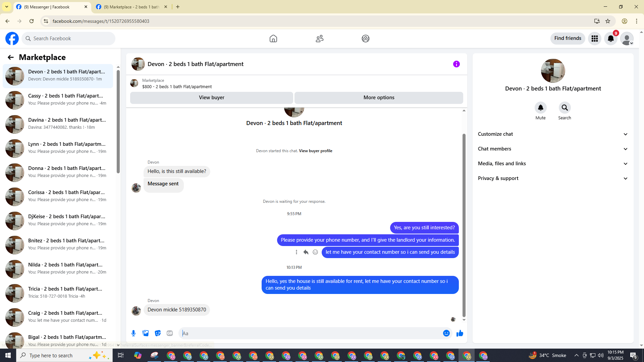Go to the Home feed icon
This screenshot has height=362, width=644.
click(x=273, y=39)
